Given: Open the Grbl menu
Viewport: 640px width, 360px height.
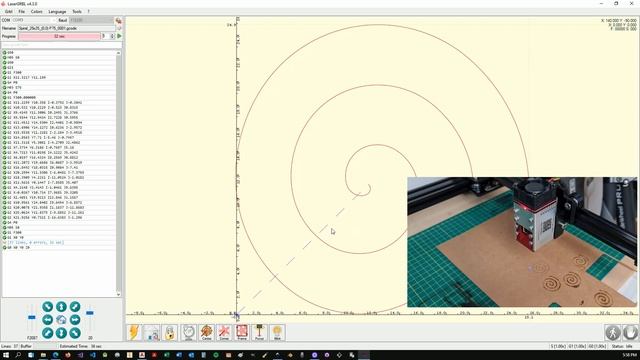Looking at the screenshot, I should (x=9, y=11).
